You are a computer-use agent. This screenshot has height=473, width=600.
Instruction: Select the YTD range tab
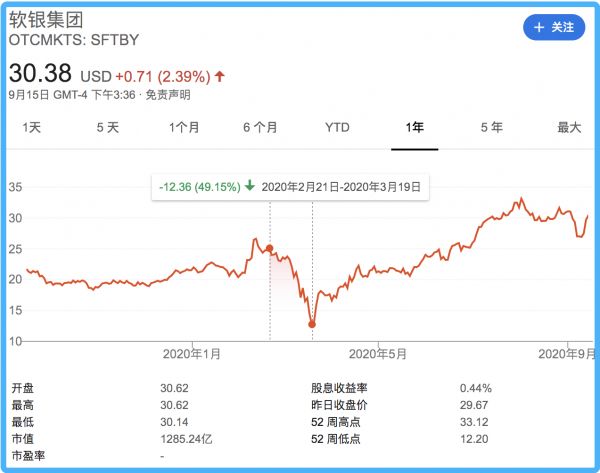coord(337,127)
